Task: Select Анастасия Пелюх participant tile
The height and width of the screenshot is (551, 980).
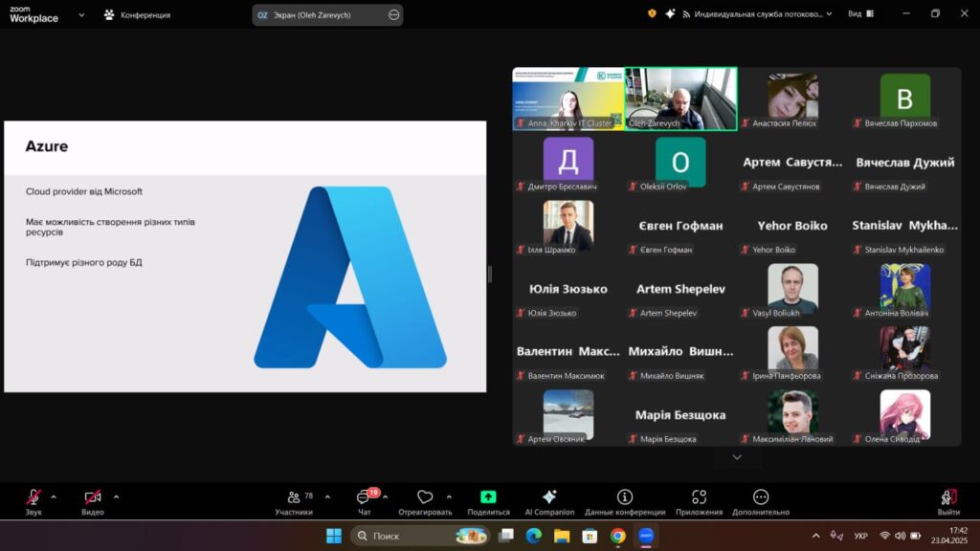Action: (x=792, y=99)
